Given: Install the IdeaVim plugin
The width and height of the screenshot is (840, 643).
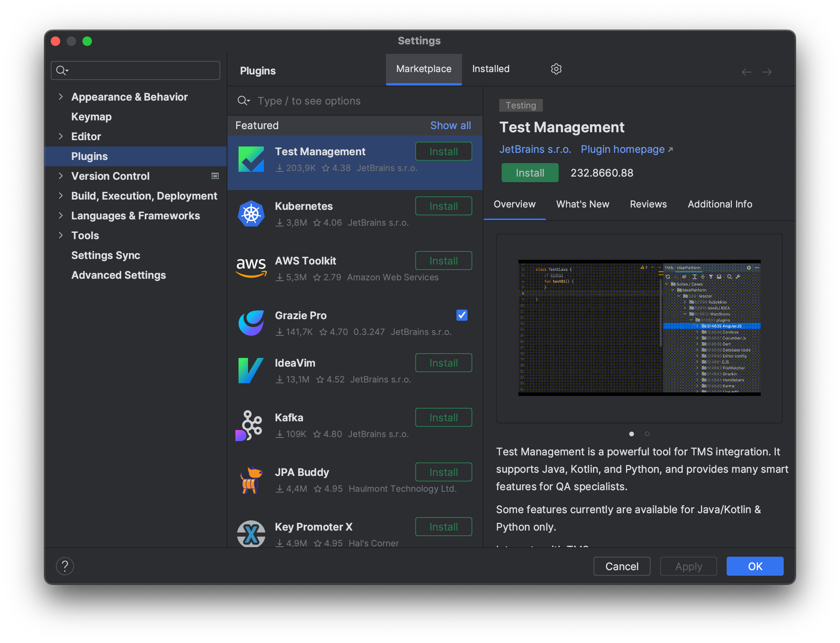Looking at the screenshot, I should pyautogui.click(x=443, y=363).
